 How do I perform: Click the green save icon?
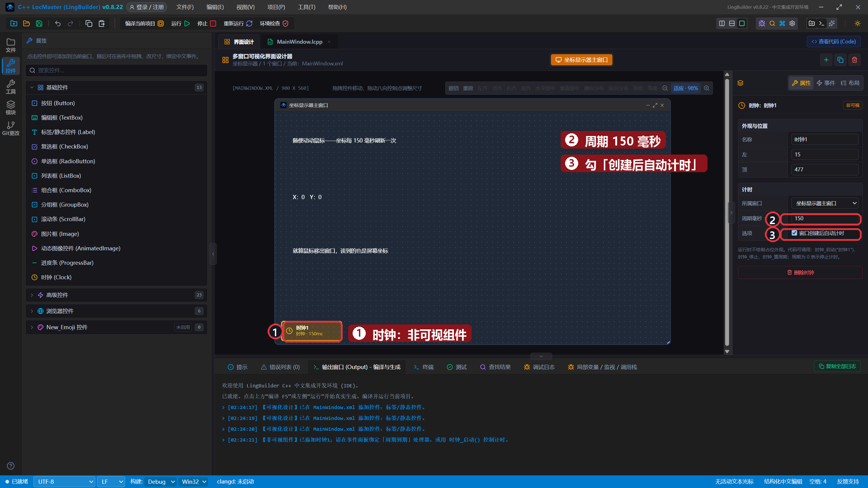click(39, 23)
